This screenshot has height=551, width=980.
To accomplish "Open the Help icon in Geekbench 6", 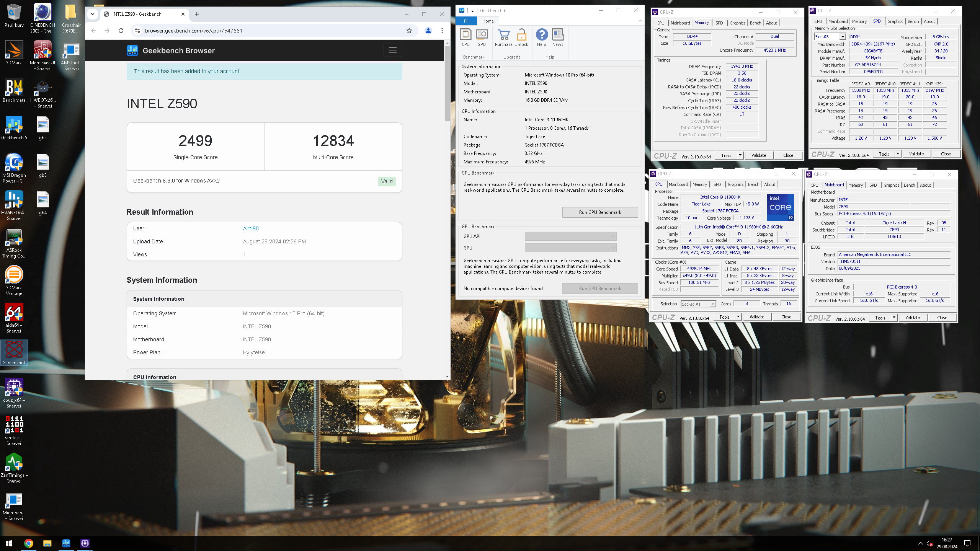I will coord(541,38).
